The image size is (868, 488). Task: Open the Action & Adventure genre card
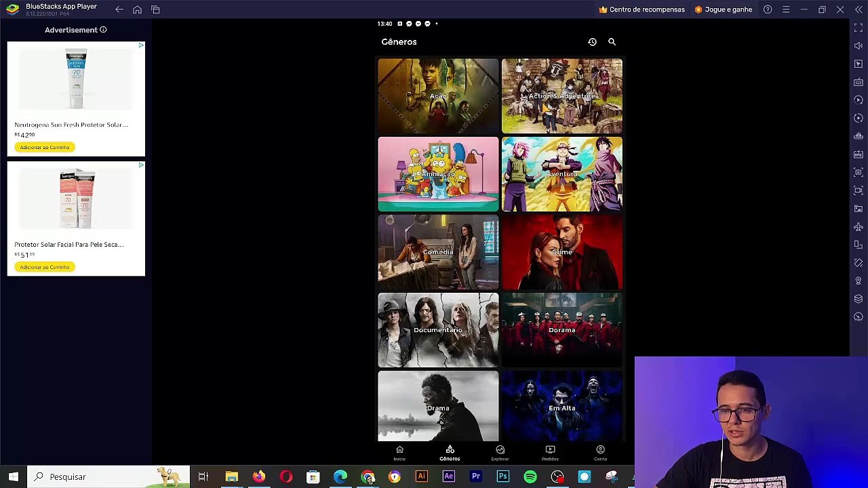(x=561, y=96)
